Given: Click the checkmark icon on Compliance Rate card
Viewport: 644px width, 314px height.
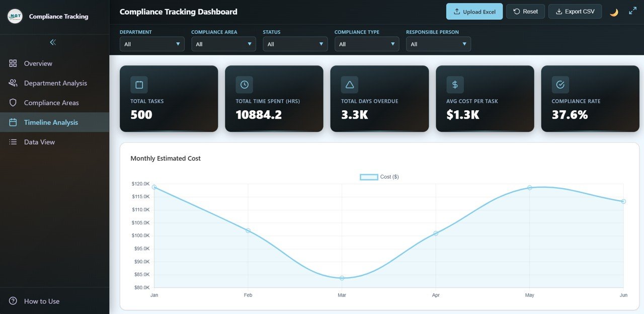Looking at the screenshot, I should point(560,85).
